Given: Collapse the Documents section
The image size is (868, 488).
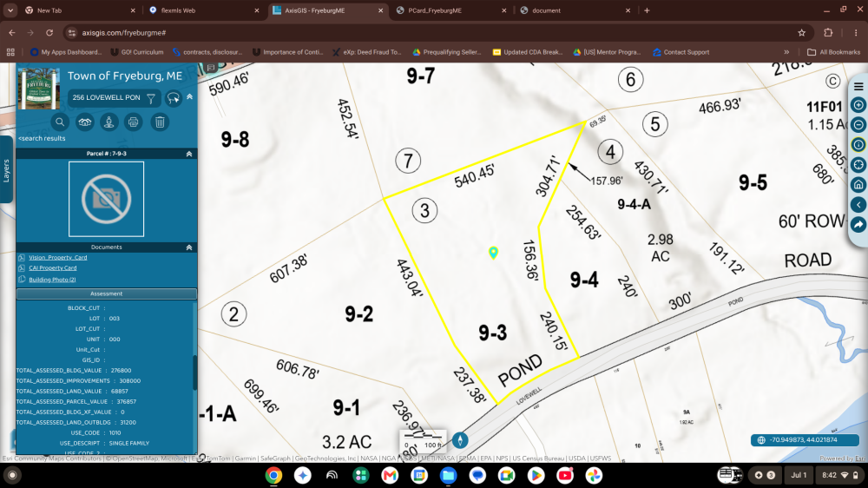Looking at the screenshot, I should pyautogui.click(x=188, y=247).
